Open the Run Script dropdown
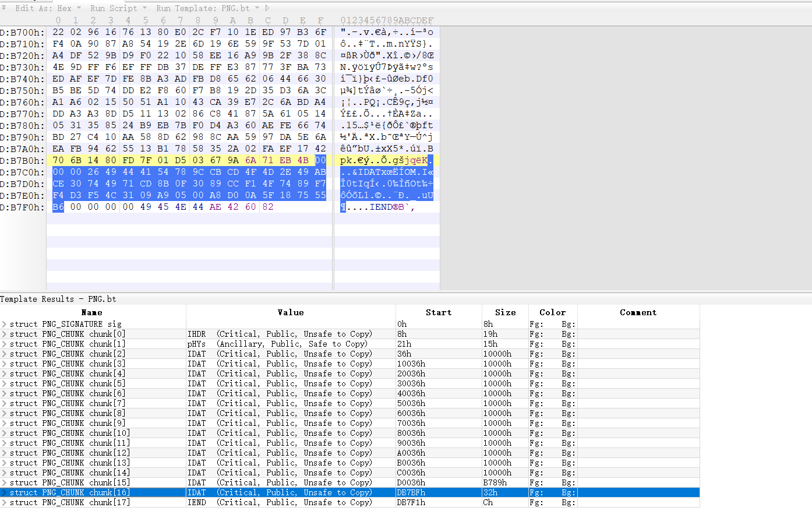This screenshot has width=812, height=511. 118,8
